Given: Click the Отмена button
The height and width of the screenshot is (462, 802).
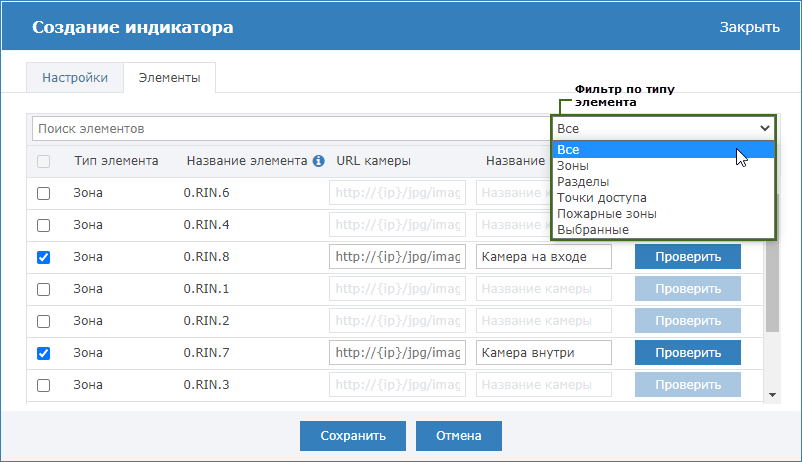Looking at the screenshot, I should pyautogui.click(x=459, y=436).
